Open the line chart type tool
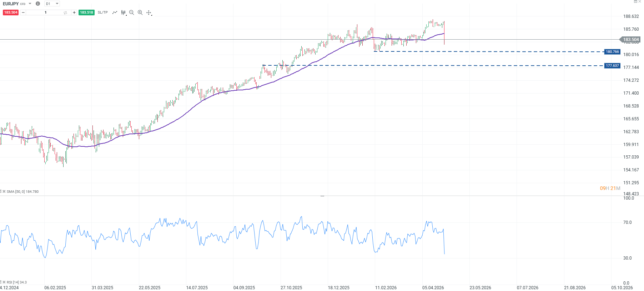Screen dimensions: 644x291 tap(115, 12)
